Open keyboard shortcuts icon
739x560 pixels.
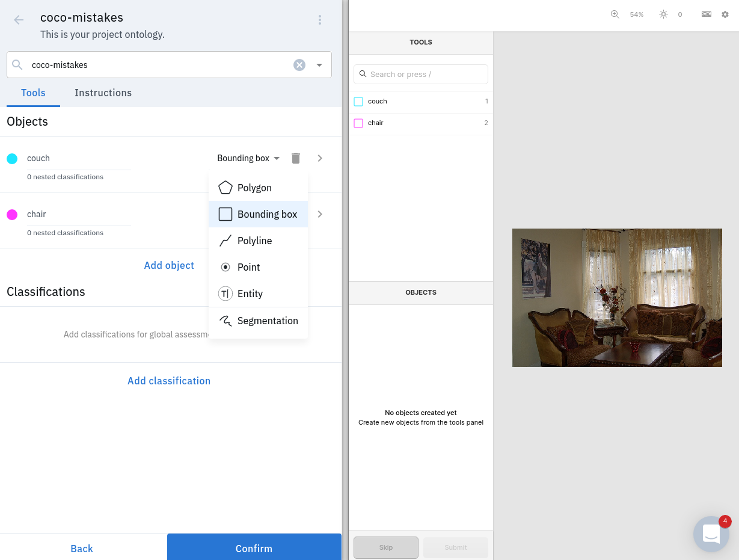pyautogui.click(x=707, y=14)
